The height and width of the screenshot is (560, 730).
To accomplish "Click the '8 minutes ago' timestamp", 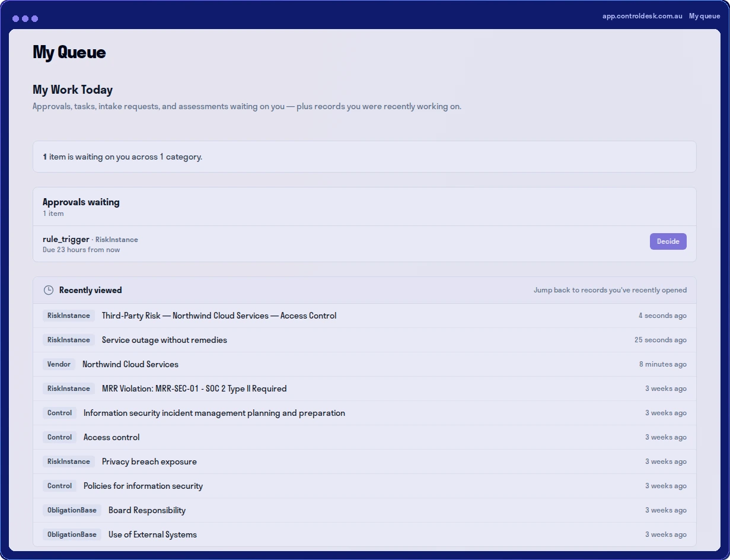I will coord(663,364).
